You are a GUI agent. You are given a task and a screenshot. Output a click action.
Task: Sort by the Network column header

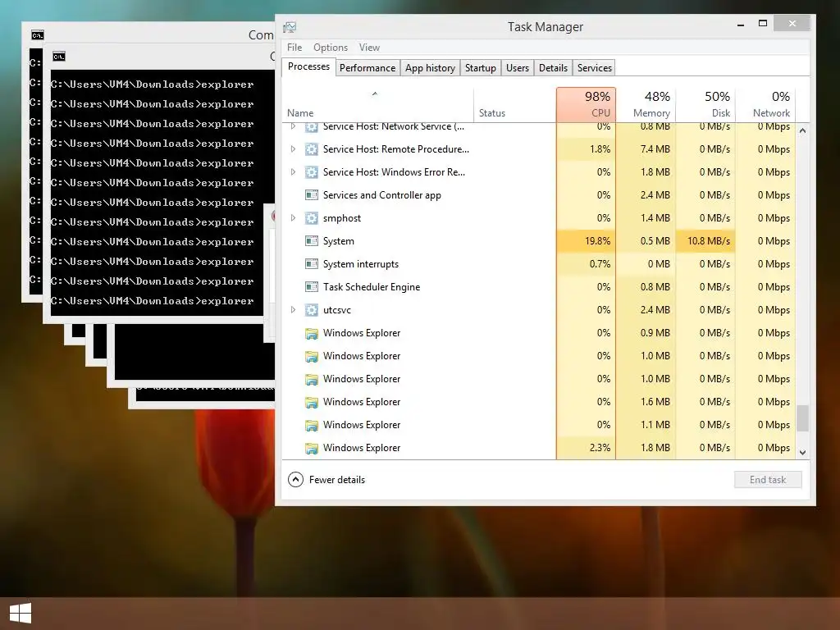(765, 105)
